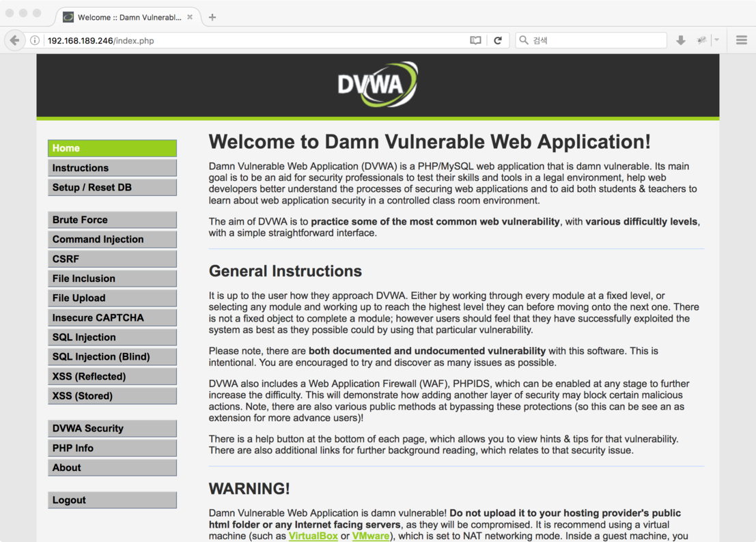Follow the VirtualBox hyperlink
The height and width of the screenshot is (542, 756).
pyautogui.click(x=313, y=536)
